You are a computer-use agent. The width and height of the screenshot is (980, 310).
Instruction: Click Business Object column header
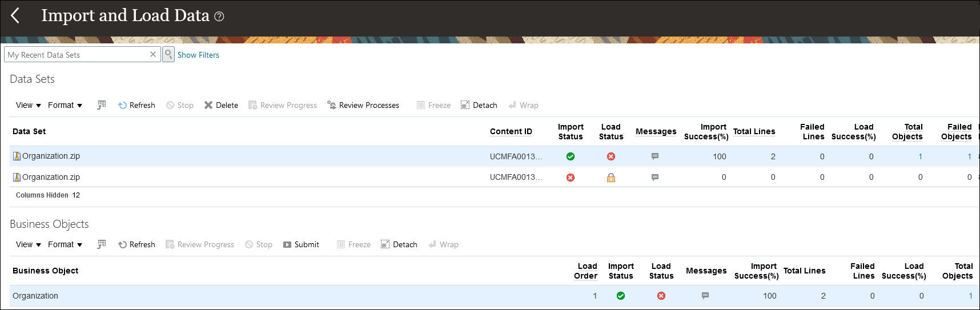pyautogui.click(x=45, y=271)
